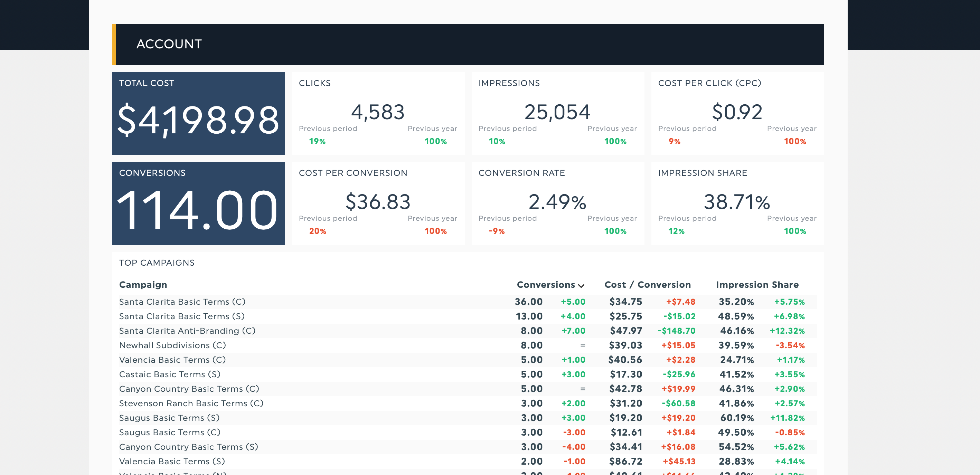Click the +$45.13 cost change value
This screenshot has width=980, height=475.
(679, 461)
